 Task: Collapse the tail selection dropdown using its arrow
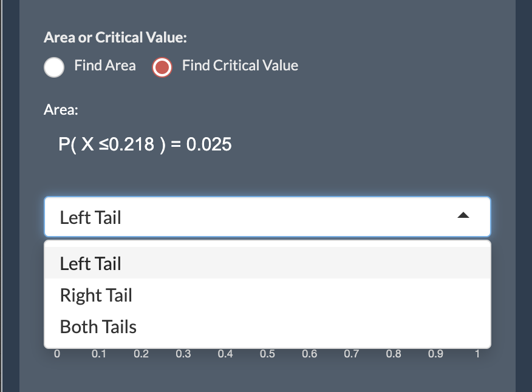464,215
